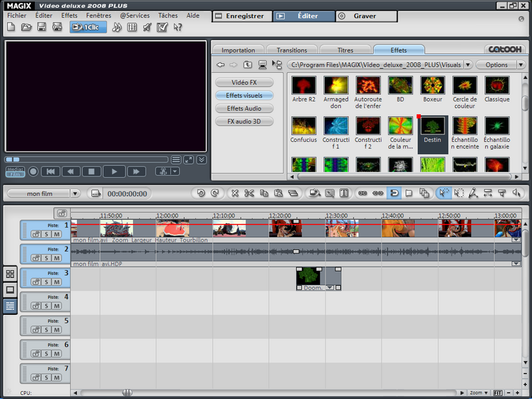Switch to the Titres tab
The height and width of the screenshot is (399, 532).
[x=345, y=50]
